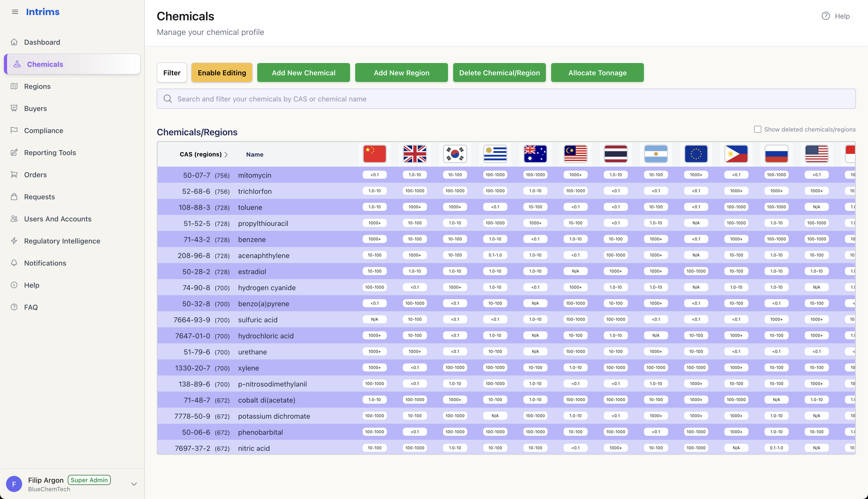Click the Requests bag icon
Screen dimensions: 868x499
tap(14, 197)
